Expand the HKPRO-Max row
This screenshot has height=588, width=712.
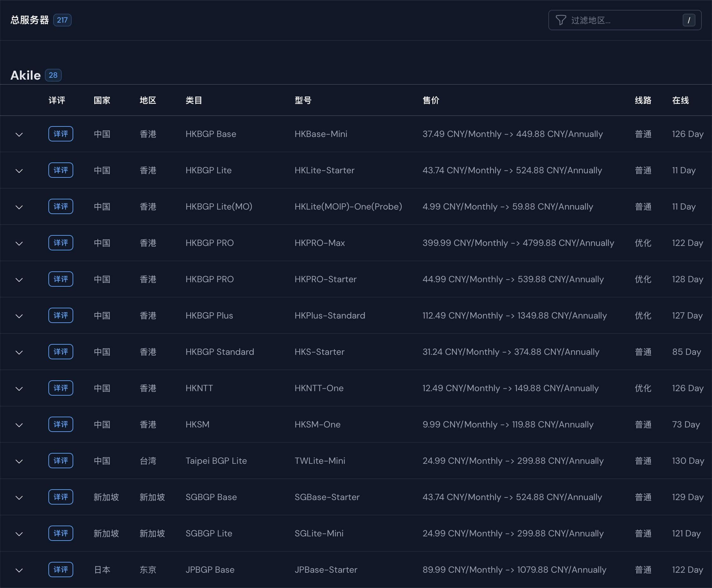coord(19,243)
